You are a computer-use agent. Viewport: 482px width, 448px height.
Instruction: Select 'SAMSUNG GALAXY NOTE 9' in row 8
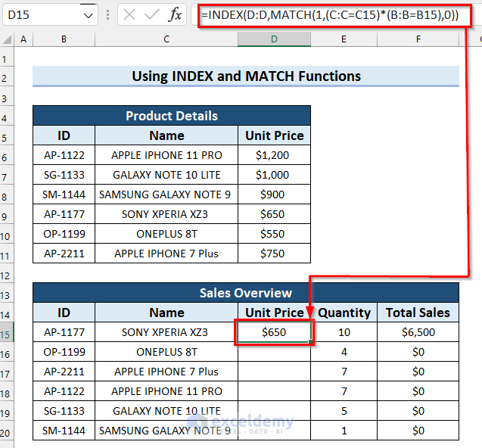point(166,194)
